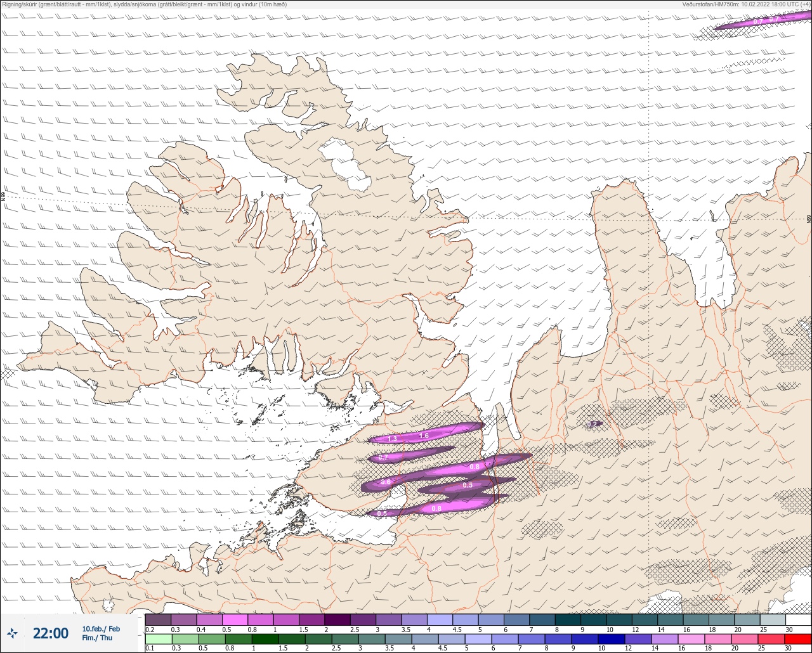The width and height of the screenshot is (812, 653).
Task: Select the 0.1 pale green swatch in lower legend
Action: coord(159,639)
